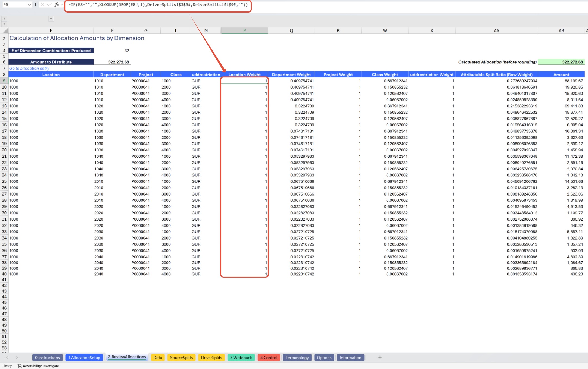
Task: Select the column P header
Action: pos(244,30)
